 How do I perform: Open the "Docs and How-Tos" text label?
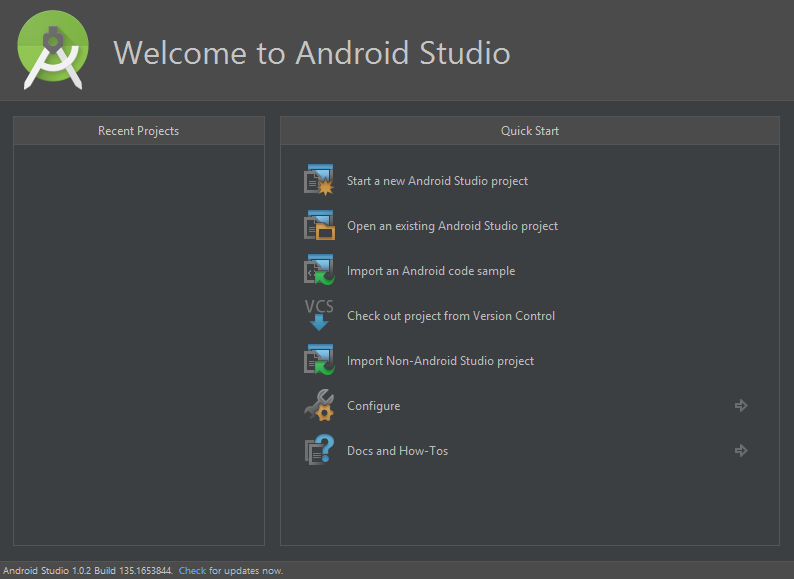(x=397, y=451)
